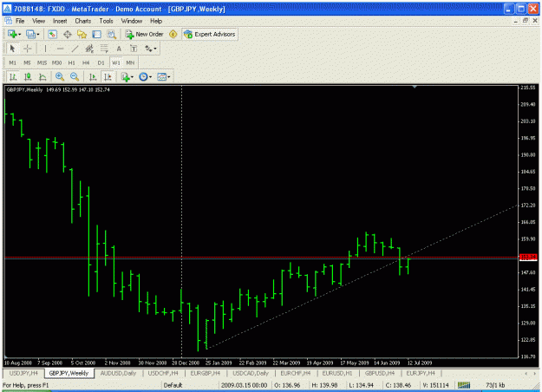Launch MetaEditor yellow diamond icon
Image resolution: width=542 pixels, height=392 pixels.
coord(173,34)
